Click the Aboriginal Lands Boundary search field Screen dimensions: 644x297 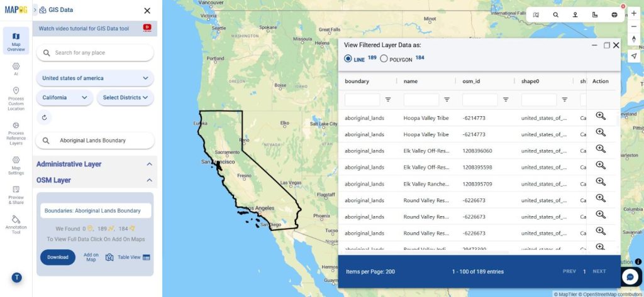click(95, 140)
